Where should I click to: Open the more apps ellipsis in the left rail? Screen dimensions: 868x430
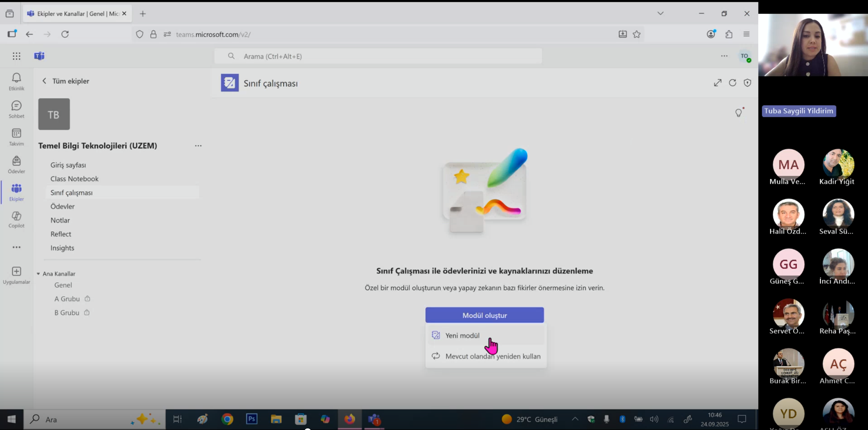pyautogui.click(x=16, y=247)
